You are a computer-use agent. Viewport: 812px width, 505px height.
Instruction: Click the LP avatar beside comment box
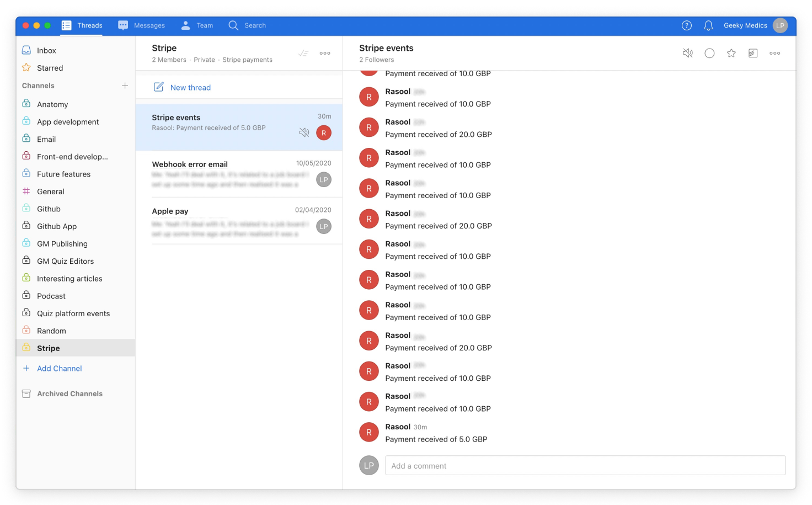[369, 465]
